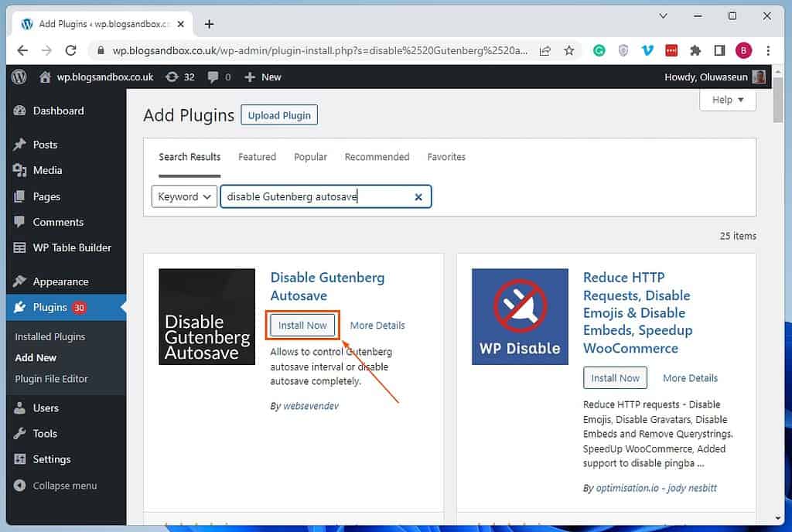Bookmark this page with star icon
Image resolution: width=792 pixels, height=532 pixels.
[569, 50]
